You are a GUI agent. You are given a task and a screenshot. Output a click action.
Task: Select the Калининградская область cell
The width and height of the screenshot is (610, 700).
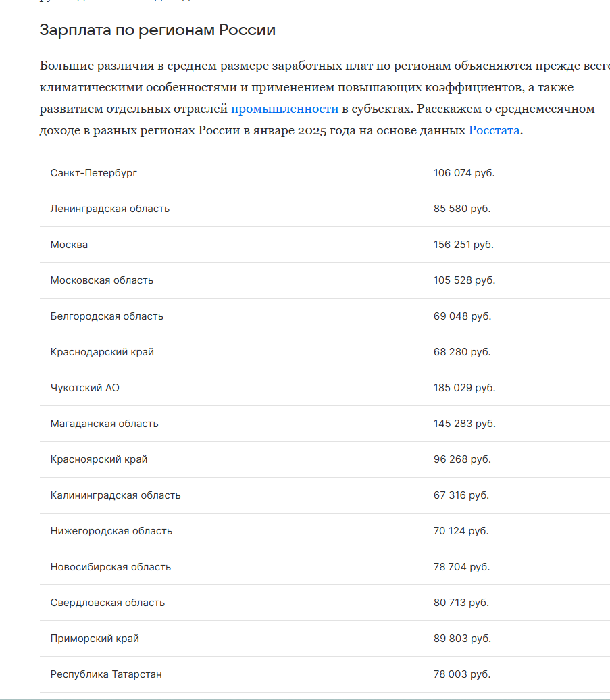(116, 495)
